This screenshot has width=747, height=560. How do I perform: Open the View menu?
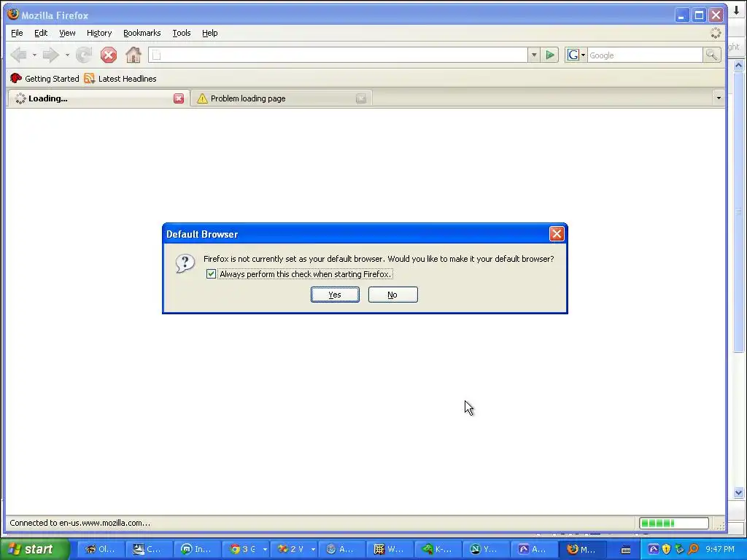pos(67,33)
